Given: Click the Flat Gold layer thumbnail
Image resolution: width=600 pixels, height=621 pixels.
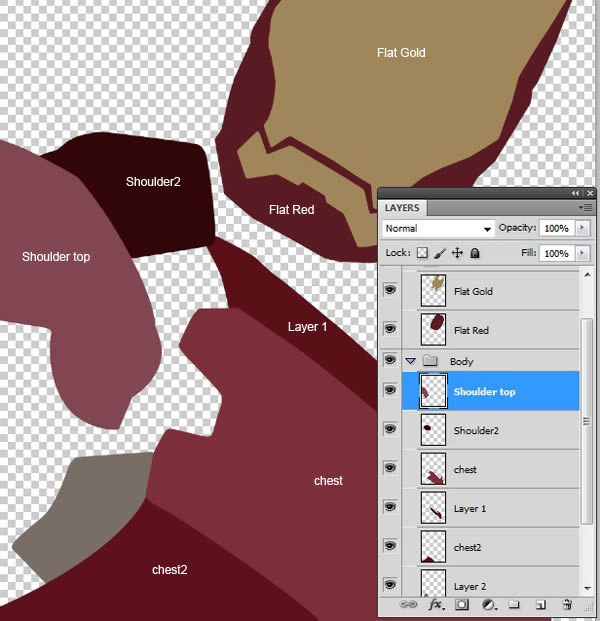Looking at the screenshot, I should click(433, 291).
